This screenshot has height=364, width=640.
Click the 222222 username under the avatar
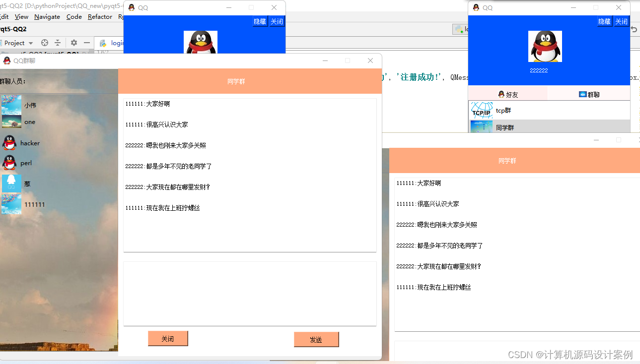click(539, 70)
